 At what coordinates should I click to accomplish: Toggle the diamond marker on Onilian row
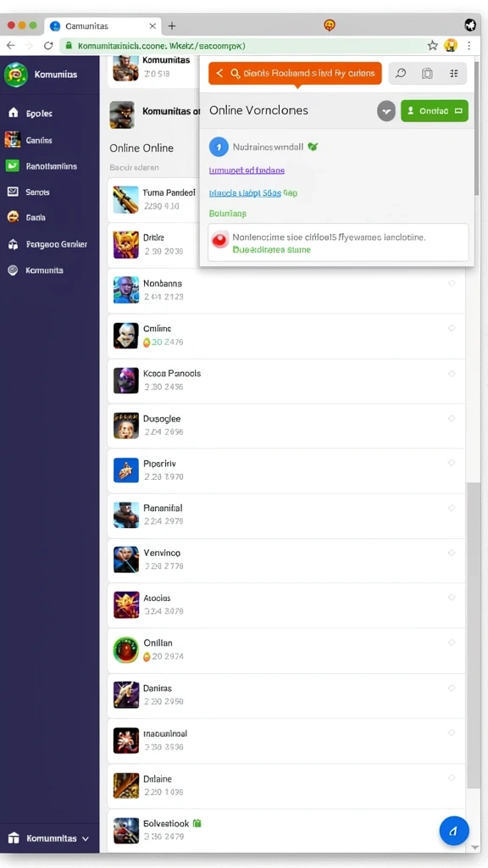point(452,643)
